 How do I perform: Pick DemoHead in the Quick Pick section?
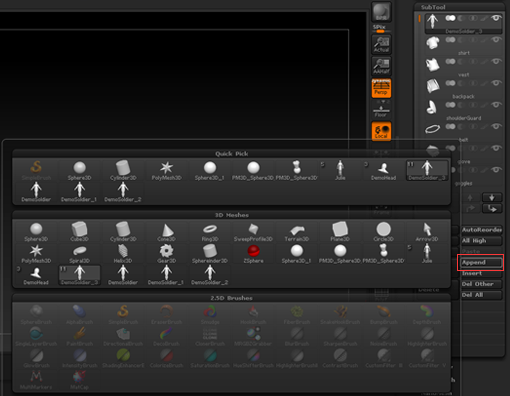[x=383, y=170]
